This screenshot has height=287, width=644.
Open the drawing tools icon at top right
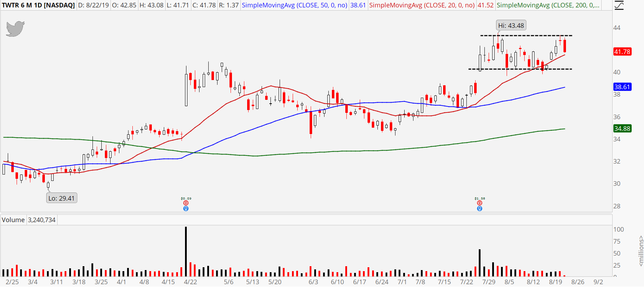[x=619, y=5]
